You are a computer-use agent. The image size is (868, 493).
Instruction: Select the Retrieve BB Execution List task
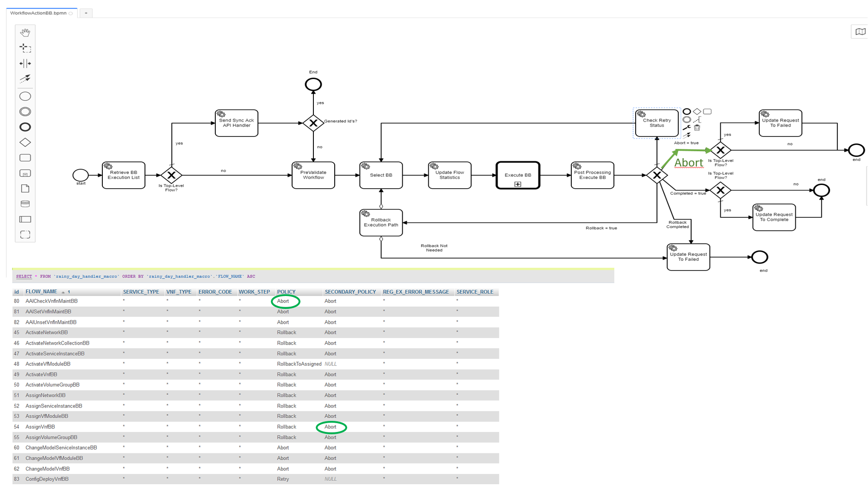pos(124,175)
